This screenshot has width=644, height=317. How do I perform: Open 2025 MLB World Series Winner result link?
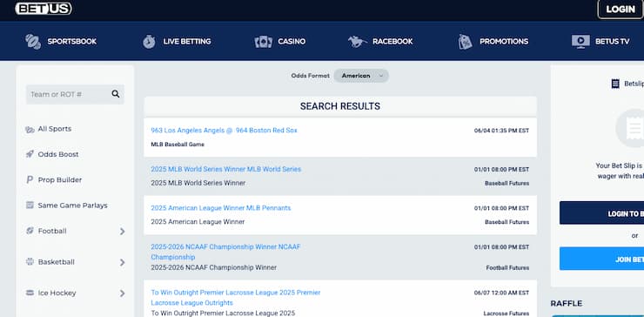226,169
